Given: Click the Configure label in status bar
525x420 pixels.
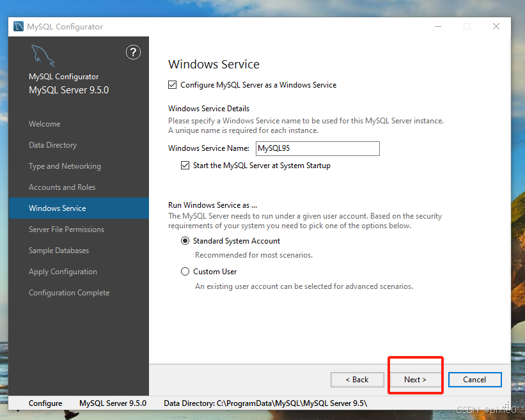Looking at the screenshot, I should tap(45, 403).
